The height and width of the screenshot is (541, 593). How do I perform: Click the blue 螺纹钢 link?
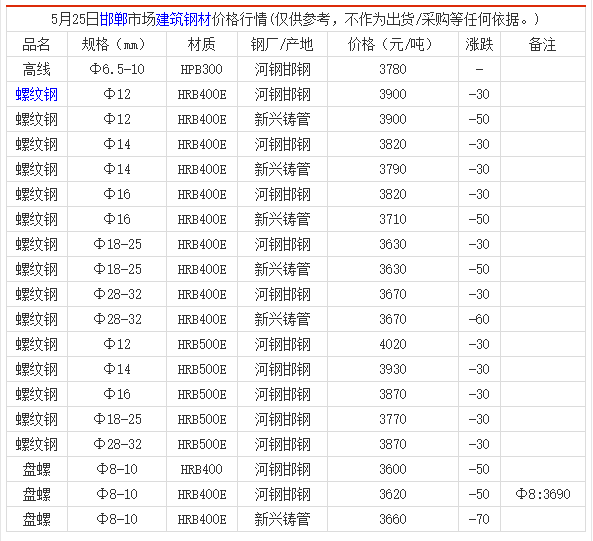click(37, 94)
